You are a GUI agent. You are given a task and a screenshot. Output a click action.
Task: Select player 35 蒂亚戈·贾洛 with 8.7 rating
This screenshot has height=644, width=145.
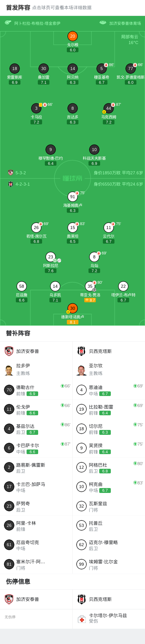pos(90,286)
